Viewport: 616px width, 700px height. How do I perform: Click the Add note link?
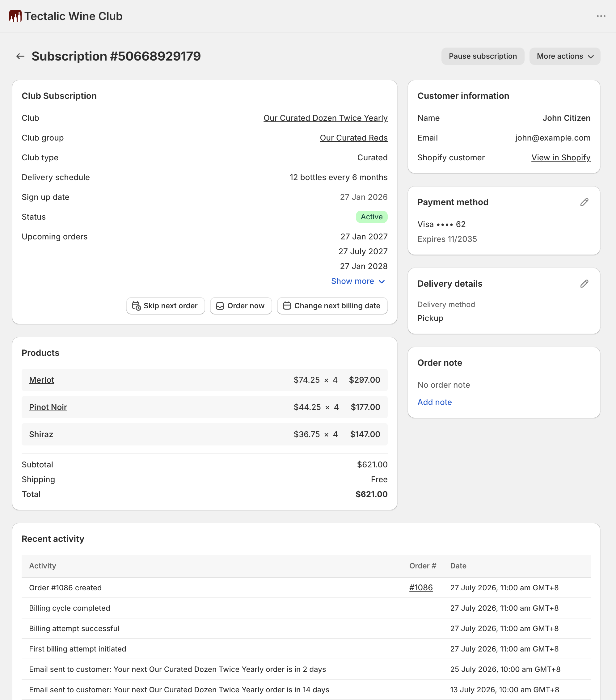434,402
